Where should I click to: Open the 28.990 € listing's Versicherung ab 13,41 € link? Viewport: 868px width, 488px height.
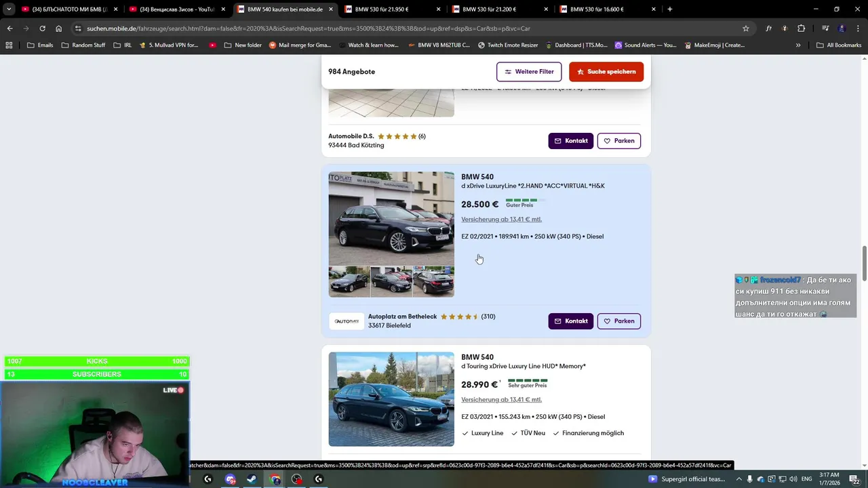coord(501,400)
